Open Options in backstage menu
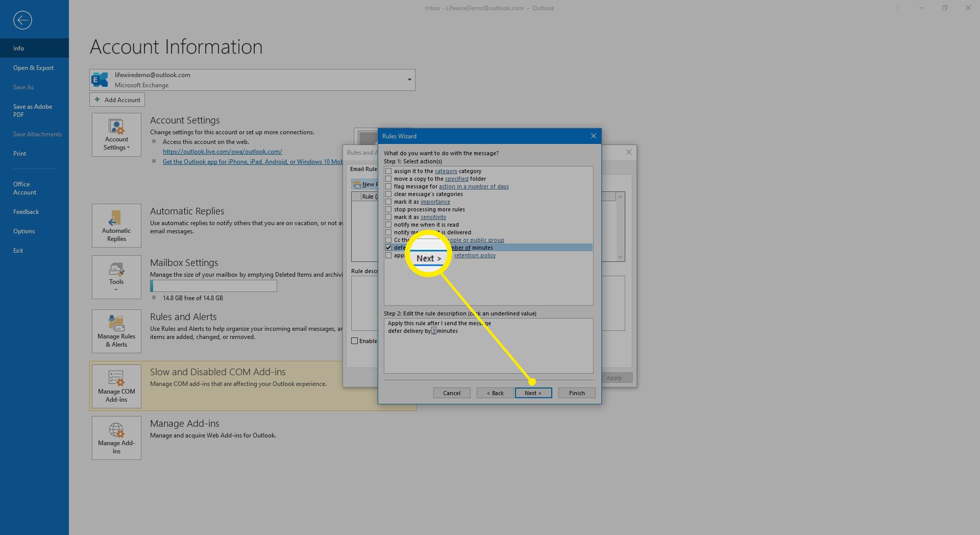980x535 pixels. 34,231
